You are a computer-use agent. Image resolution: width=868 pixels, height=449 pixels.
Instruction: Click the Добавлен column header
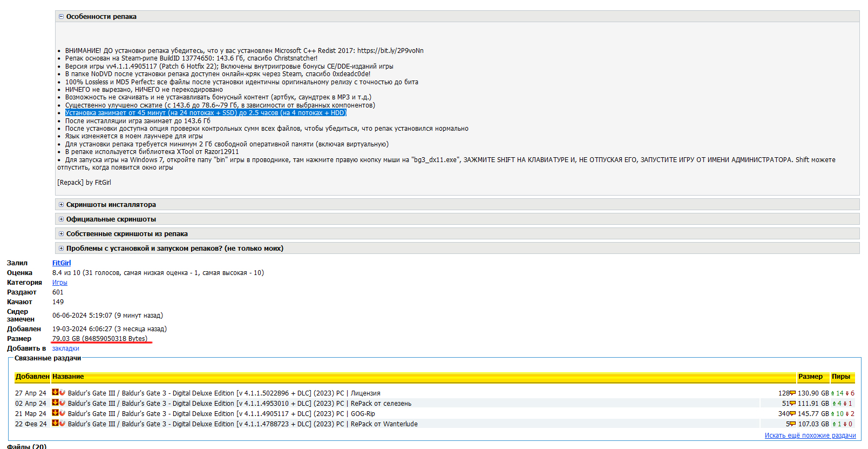click(32, 377)
